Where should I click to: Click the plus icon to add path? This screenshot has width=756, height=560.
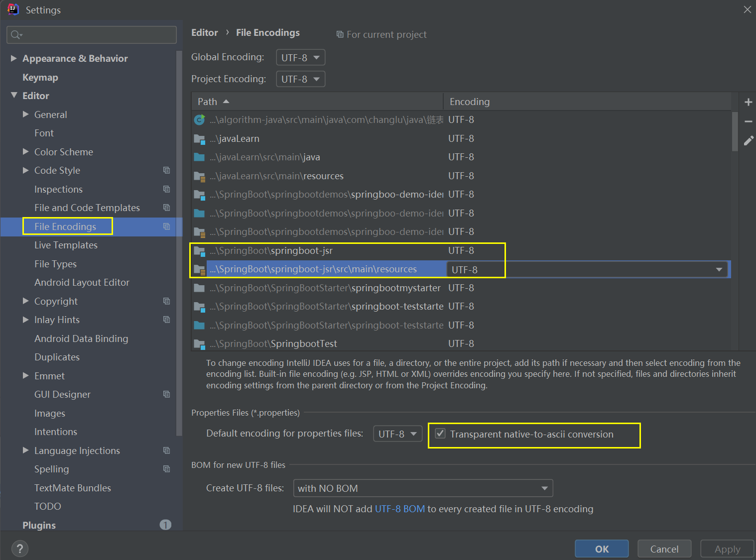pyautogui.click(x=748, y=102)
